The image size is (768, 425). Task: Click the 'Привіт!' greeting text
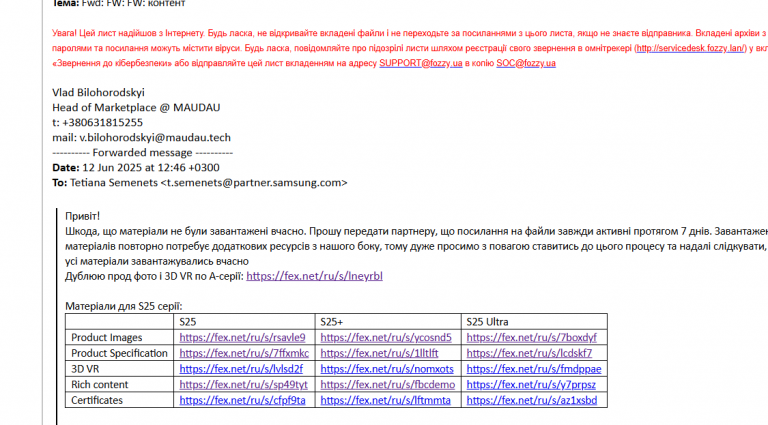[x=82, y=216]
